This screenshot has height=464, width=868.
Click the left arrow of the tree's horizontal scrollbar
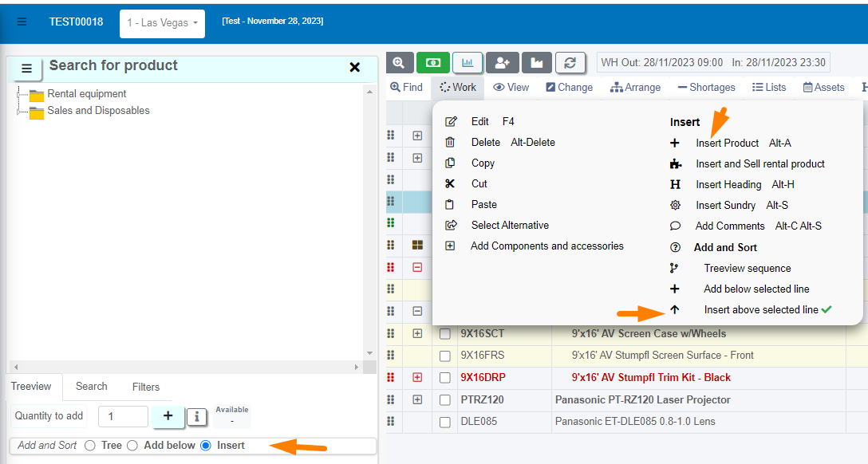tap(16, 368)
